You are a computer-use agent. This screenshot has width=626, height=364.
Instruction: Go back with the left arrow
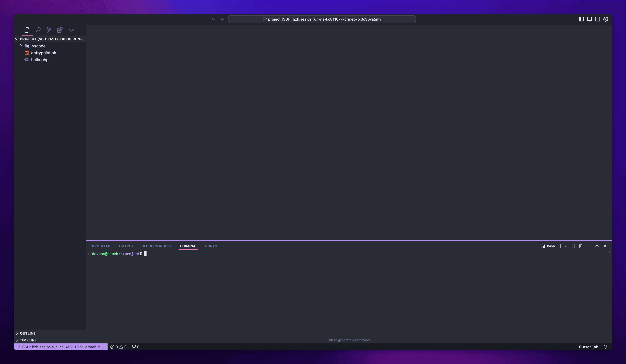[x=213, y=19]
